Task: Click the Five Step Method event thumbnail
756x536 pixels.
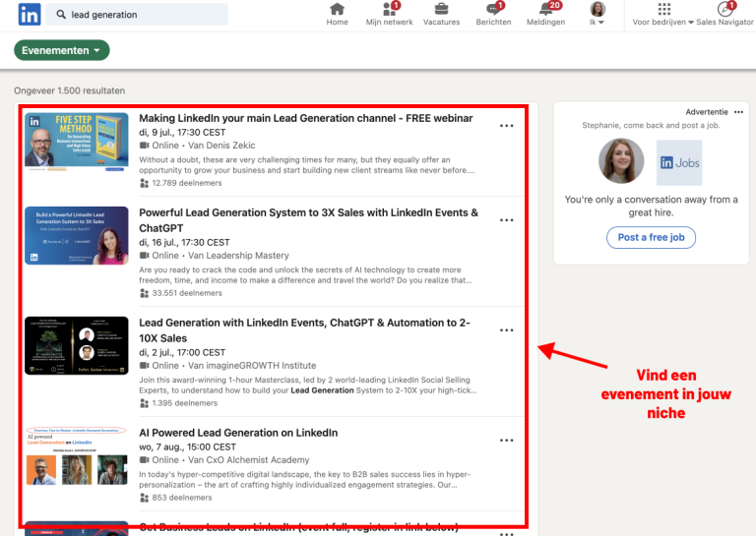Action: click(x=77, y=142)
